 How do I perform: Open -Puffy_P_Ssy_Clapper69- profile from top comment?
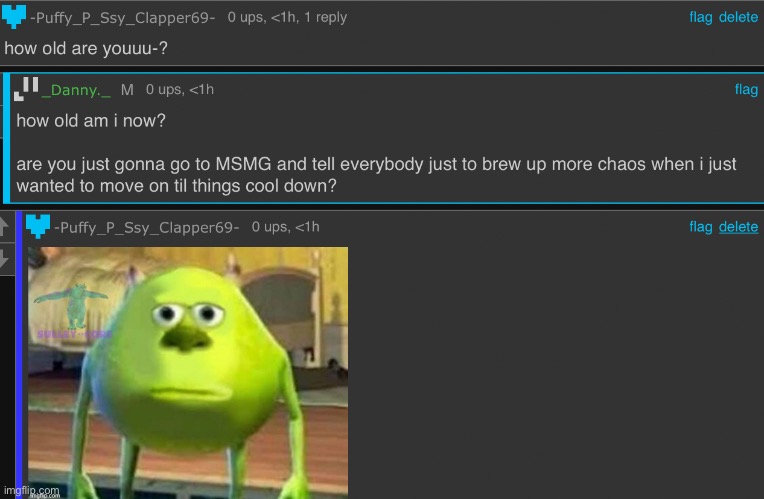pyautogui.click(x=123, y=18)
